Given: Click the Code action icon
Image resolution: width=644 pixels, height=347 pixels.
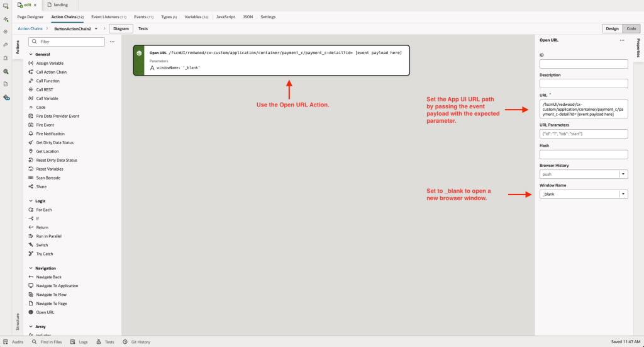Looking at the screenshot, I should click(31, 107).
